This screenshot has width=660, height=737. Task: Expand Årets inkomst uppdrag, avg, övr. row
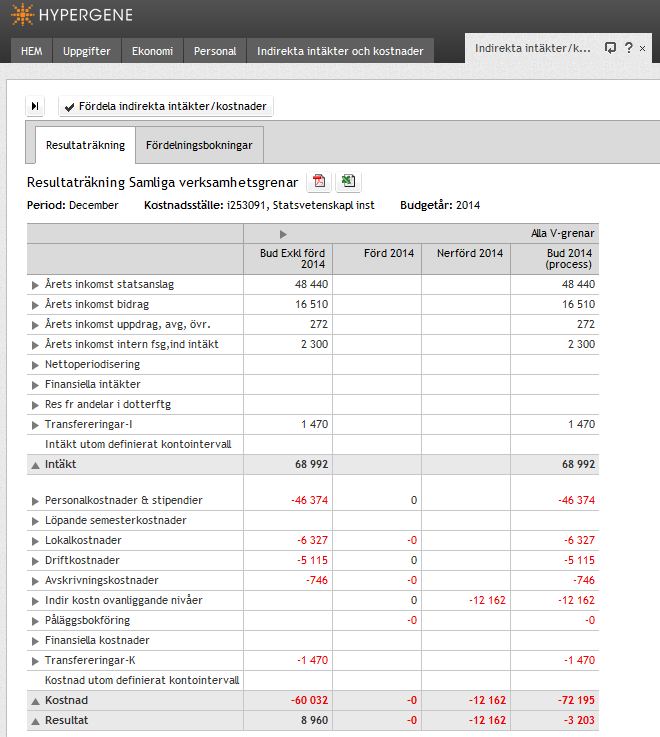pos(35,325)
